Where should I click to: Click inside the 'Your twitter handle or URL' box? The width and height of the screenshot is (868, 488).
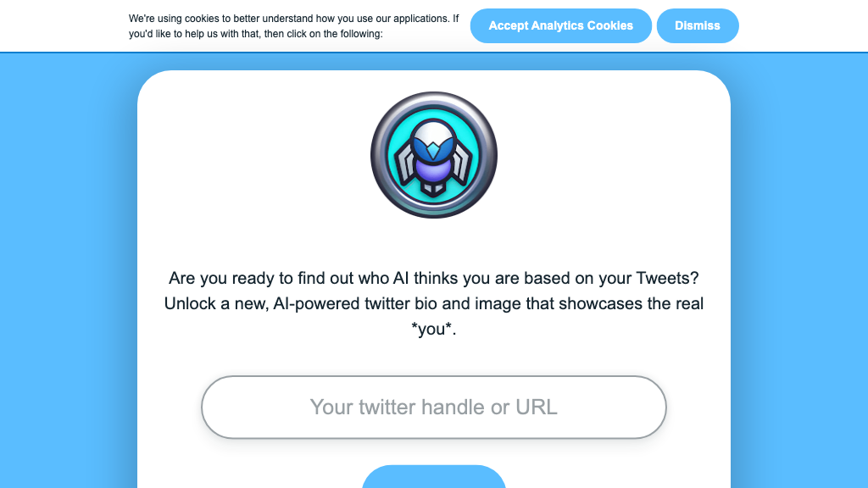[x=433, y=408]
